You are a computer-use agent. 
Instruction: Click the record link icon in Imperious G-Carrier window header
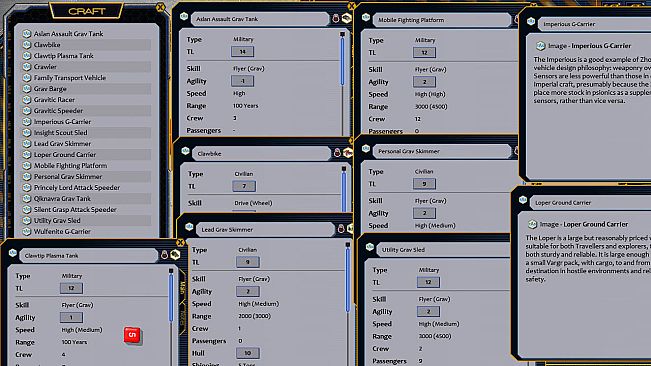coord(531,21)
